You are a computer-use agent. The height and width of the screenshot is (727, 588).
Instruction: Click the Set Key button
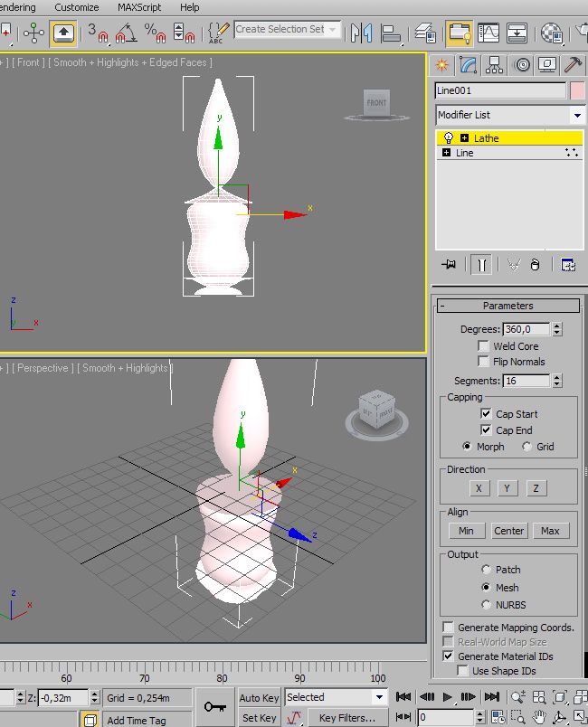point(259,718)
